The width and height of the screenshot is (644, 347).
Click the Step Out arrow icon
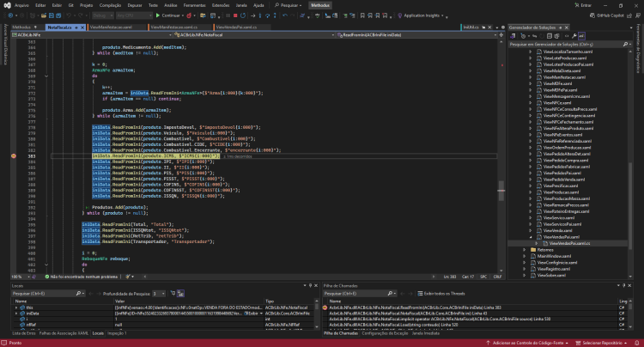tap(275, 15)
